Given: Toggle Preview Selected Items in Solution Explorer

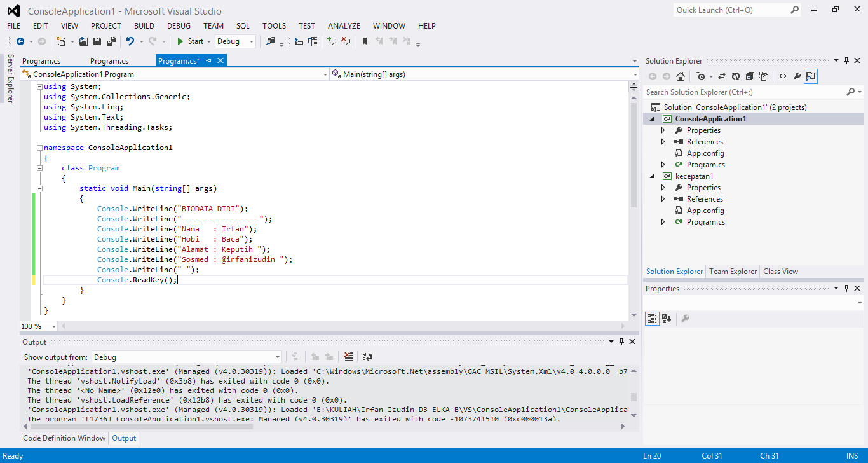Looking at the screenshot, I should click(x=811, y=76).
